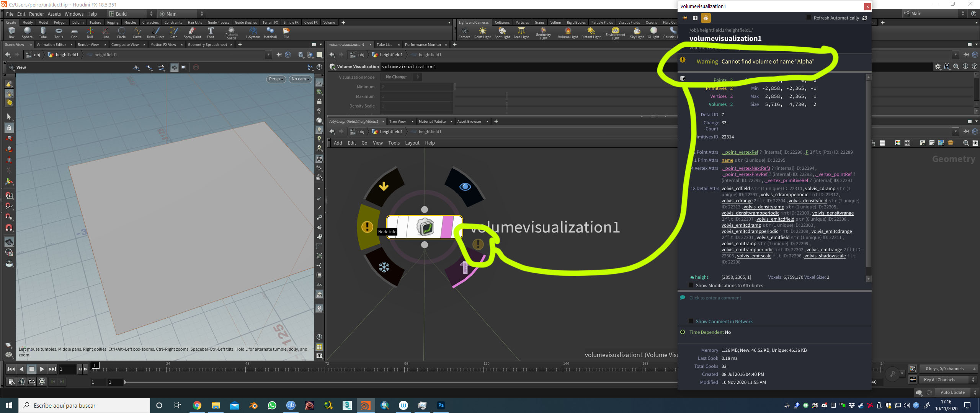980x413 pixels.
Task: Check Show Modifications to Attributes
Action: pos(691,286)
